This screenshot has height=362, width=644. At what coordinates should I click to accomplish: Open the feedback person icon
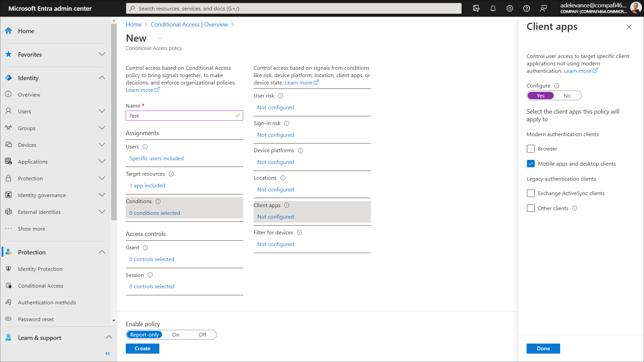pyautogui.click(x=543, y=8)
